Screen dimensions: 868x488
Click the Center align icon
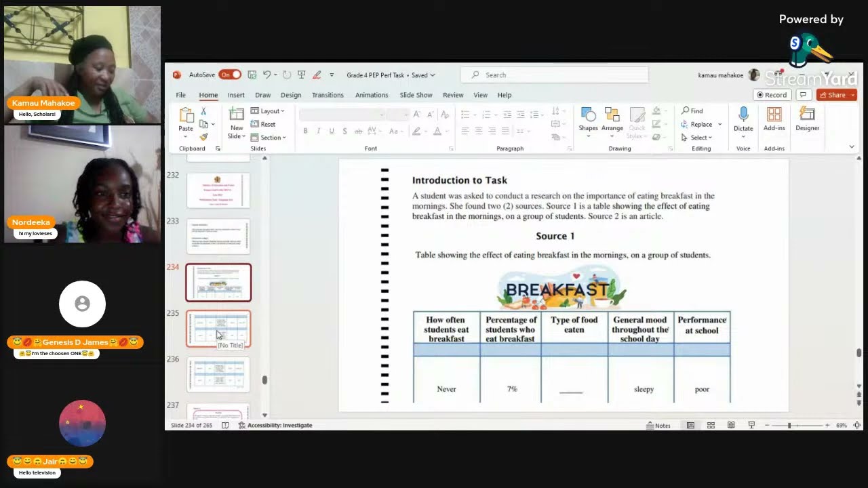[x=478, y=131]
